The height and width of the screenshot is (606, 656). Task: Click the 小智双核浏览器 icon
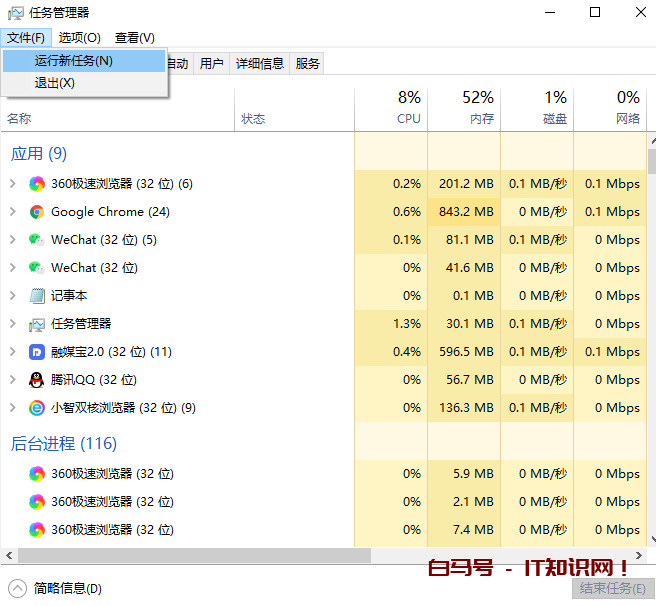[x=37, y=408]
